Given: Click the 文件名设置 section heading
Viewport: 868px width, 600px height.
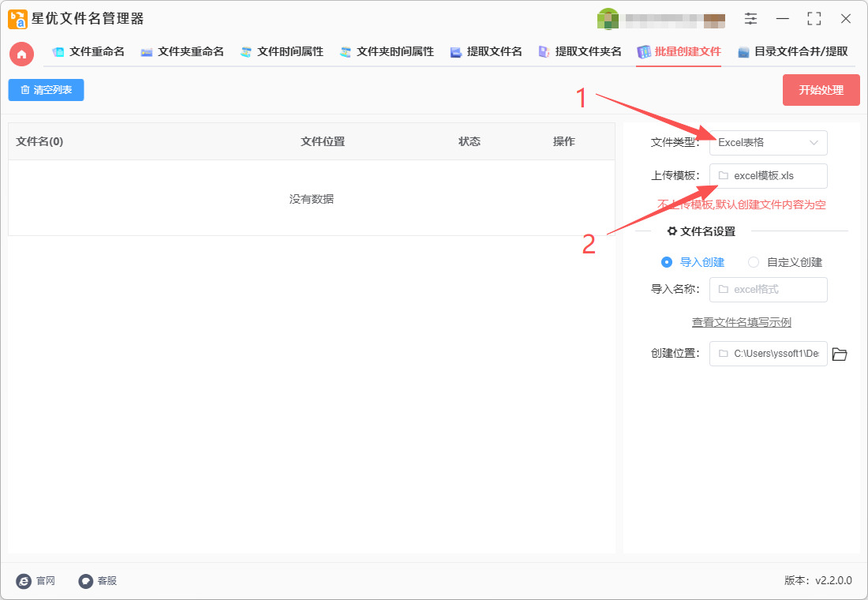Looking at the screenshot, I should click(x=702, y=231).
